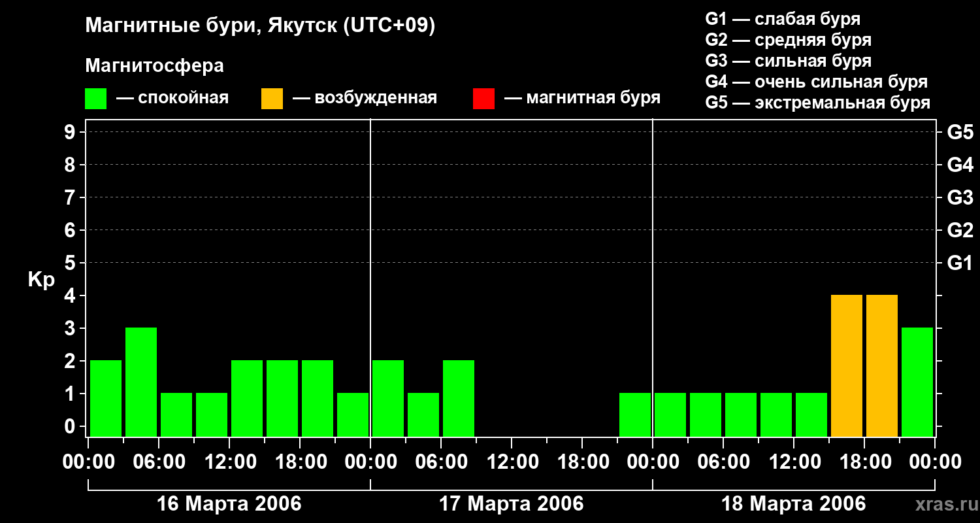The height and width of the screenshot is (523, 980).
Task: Click the 'Kp' axis label
Action: 41,280
